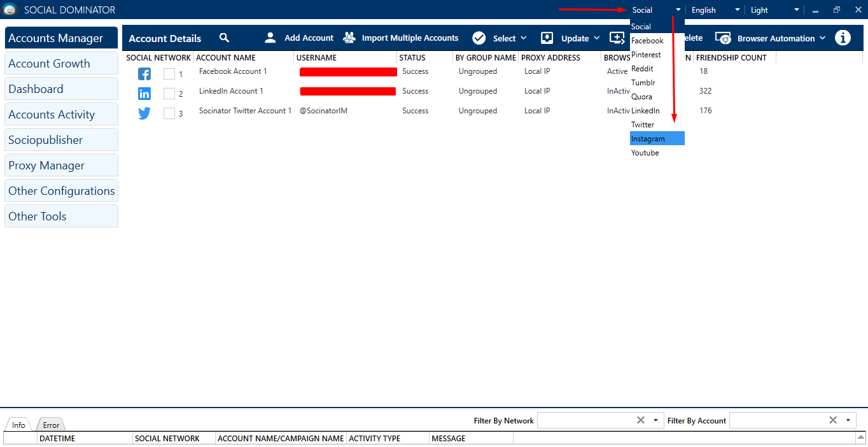Viewport: 868px width, 447px height.
Task: Click the @SocinatorIM username cell
Action: click(323, 111)
